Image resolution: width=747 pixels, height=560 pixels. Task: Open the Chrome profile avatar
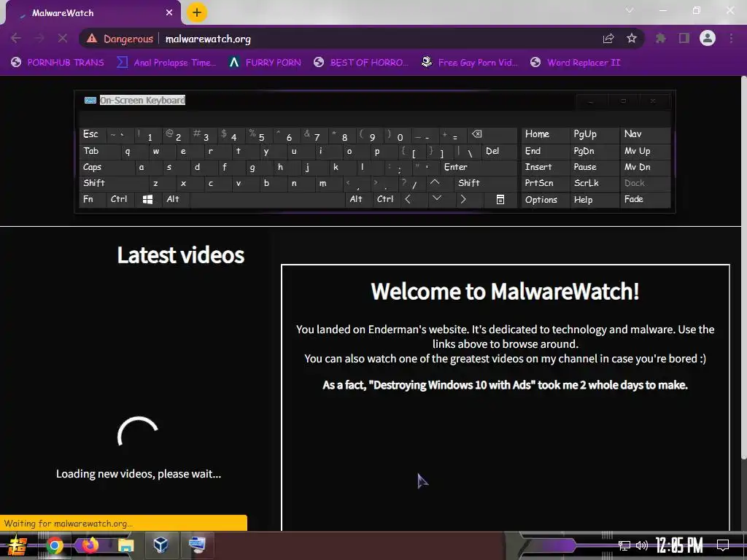pyautogui.click(x=708, y=38)
